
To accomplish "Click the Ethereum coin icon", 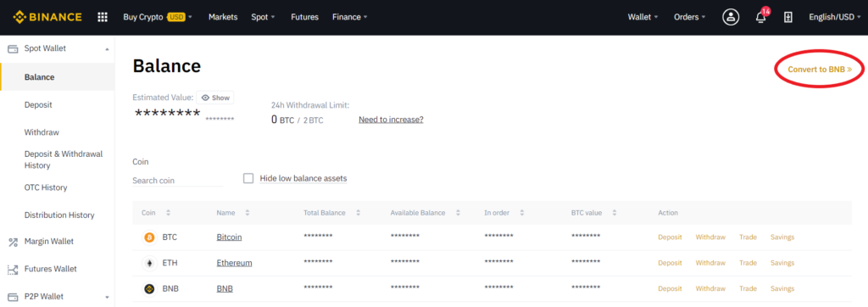I will click(149, 263).
